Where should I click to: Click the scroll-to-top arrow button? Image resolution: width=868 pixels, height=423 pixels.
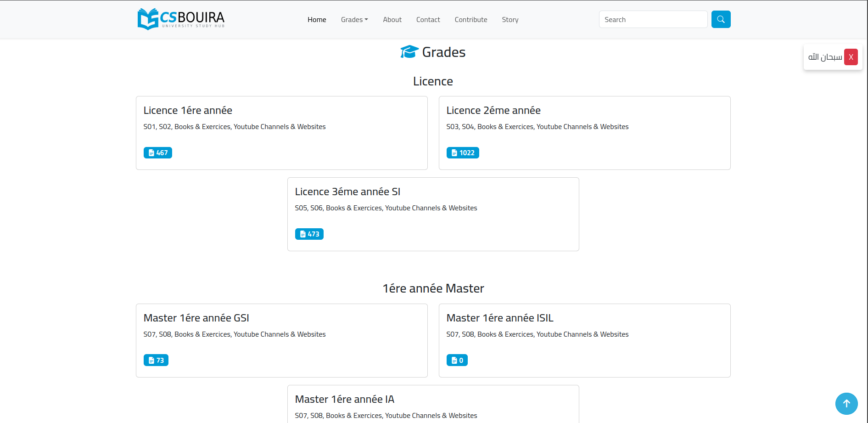coord(846,403)
